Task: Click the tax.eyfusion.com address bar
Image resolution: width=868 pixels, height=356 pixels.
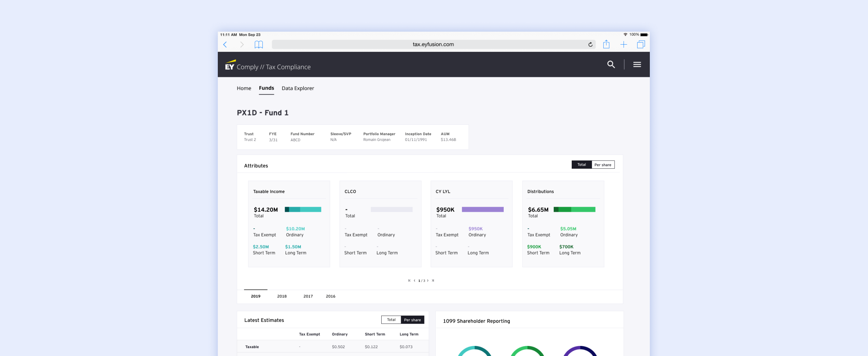Action: point(433,44)
